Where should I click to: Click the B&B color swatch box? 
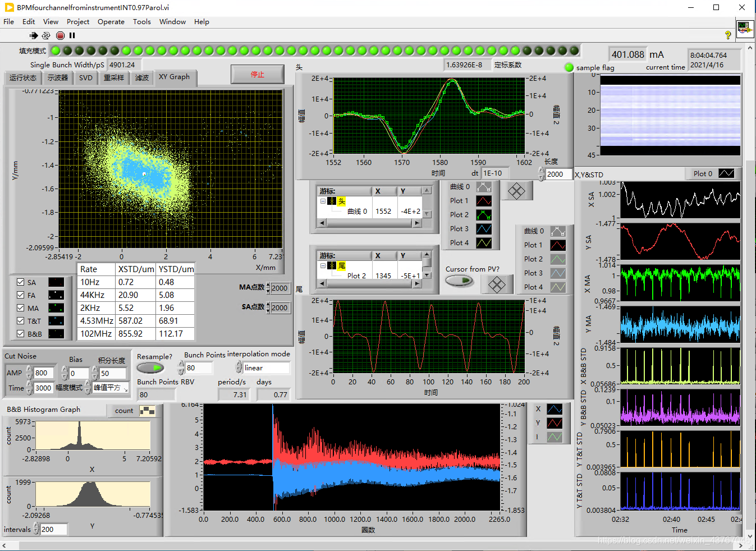click(56, 334)
